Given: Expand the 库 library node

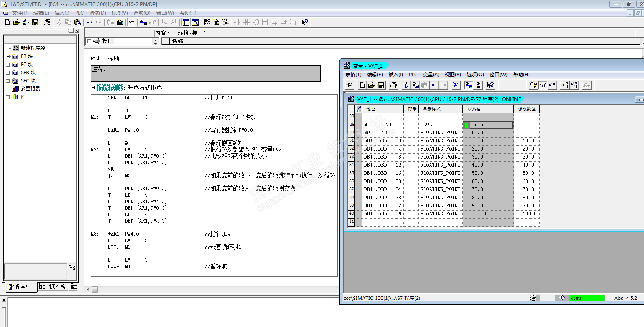Looking at the screenshot, I should [x=8, y=97].
